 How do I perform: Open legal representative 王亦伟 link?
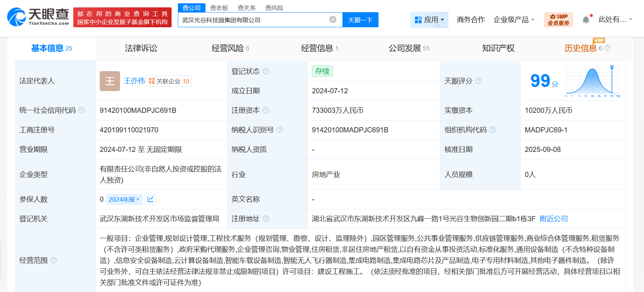pyautogui.click(x=134, y=81)
